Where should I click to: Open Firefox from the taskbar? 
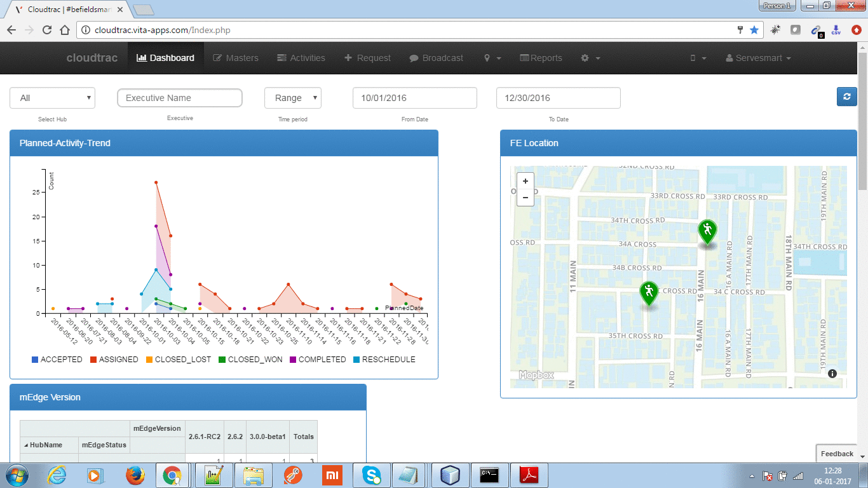tap(134, 475)
